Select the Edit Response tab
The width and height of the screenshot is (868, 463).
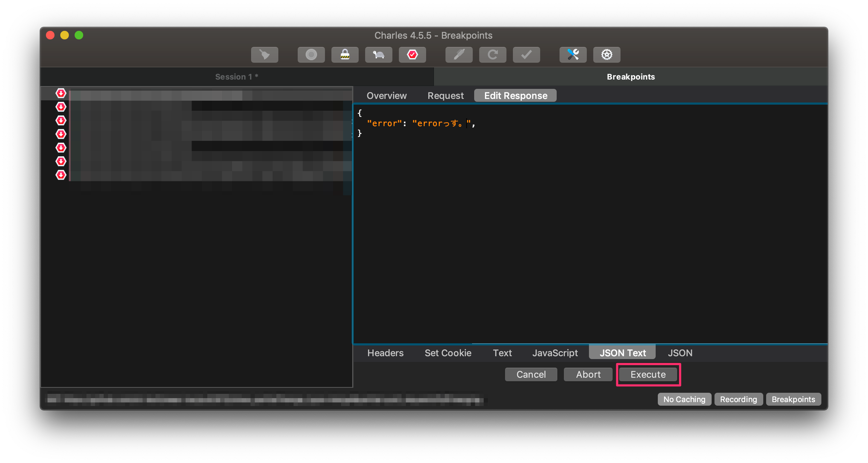(515, 96)
